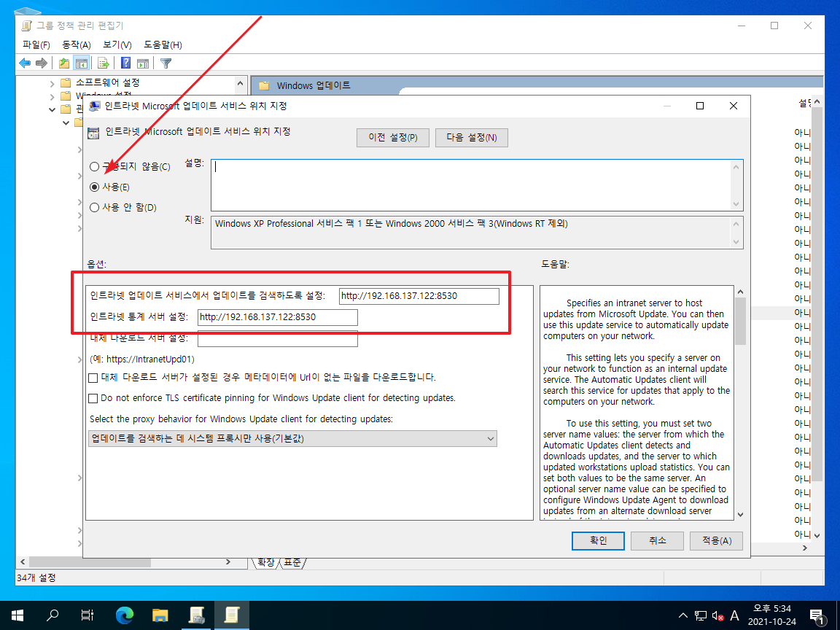
Task: Check the 대체 다운로드 서버가 설정된 경우 checkbox
Action: click(93, 378)
